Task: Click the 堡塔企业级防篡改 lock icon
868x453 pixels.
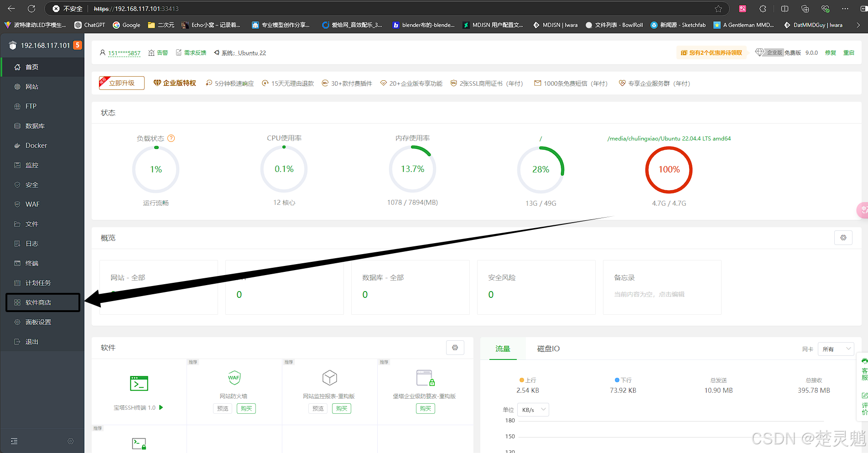Action: coord(425,378)
